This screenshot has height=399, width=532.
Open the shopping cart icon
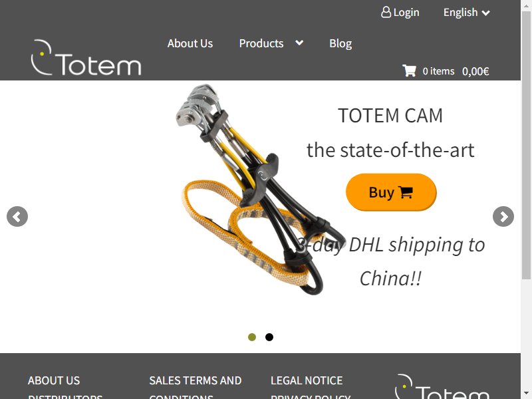(x=409, y=70)
